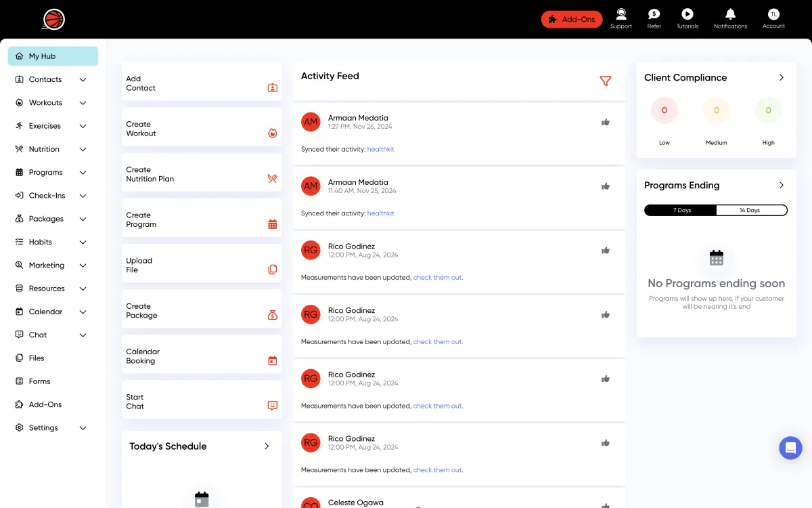The image size is (812, 508).
Task: Expand the Nutrition menu chevron
Action: click(83, 149)
